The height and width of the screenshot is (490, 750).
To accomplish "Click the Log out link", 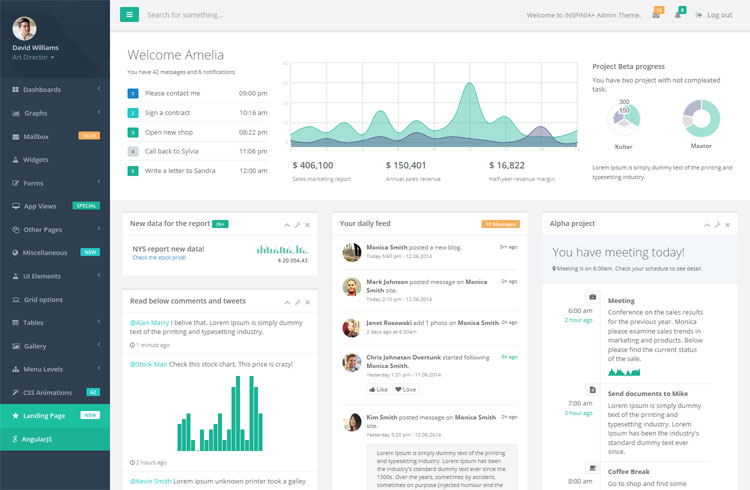I will pyautogui.click(x=714, y=15).
